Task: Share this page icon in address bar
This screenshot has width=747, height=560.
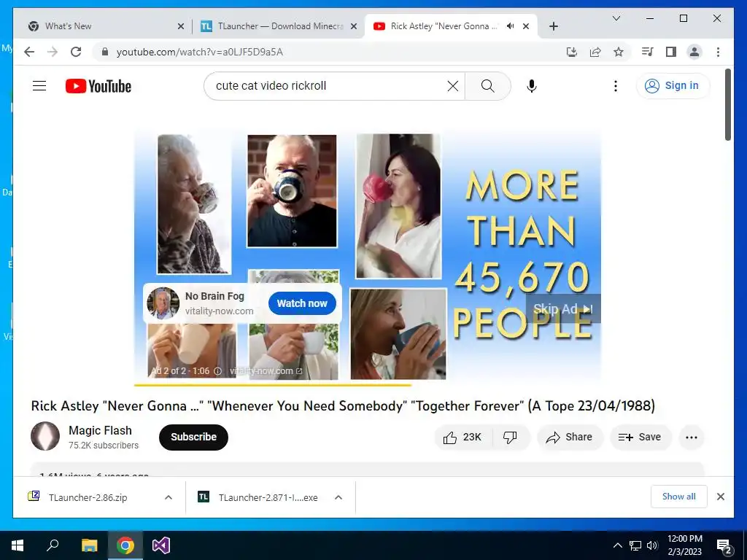Action: tap(595, 52)
